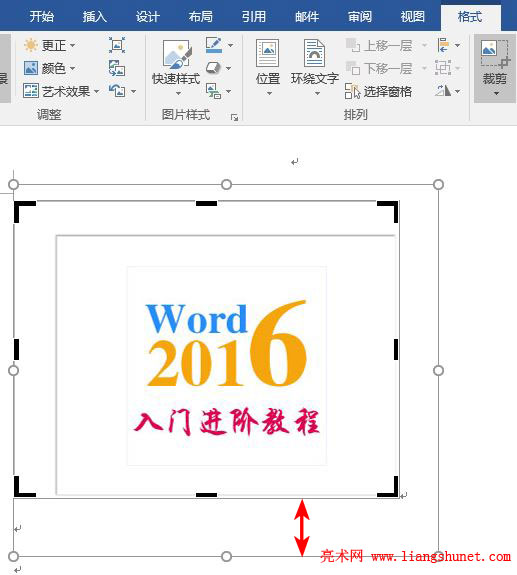
Task: Click the align objects icon
Action: [443, 45]
